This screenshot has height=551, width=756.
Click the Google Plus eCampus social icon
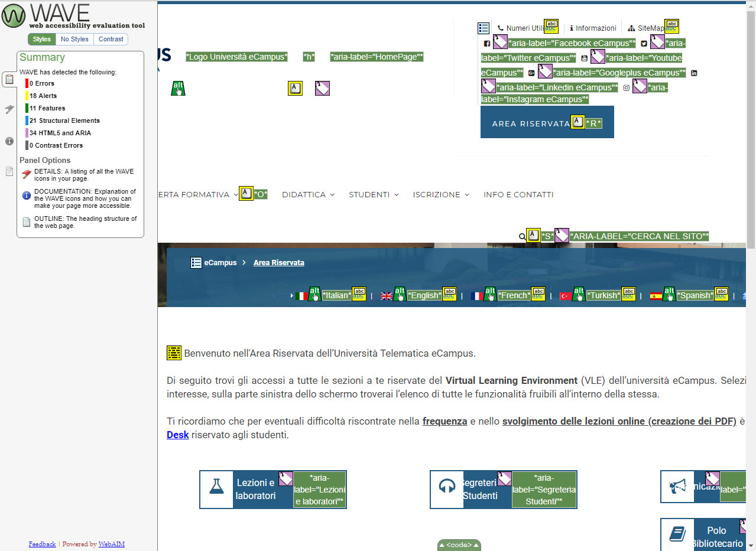point(531,73)
